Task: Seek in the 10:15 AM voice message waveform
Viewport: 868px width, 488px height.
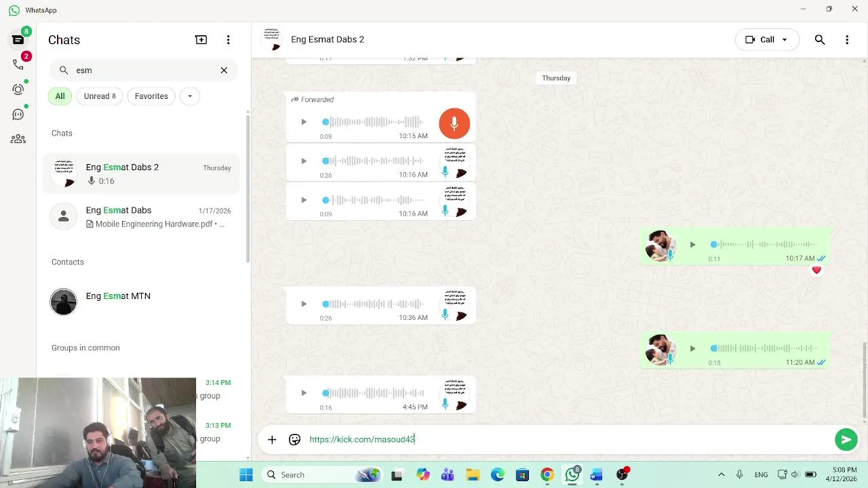Action: pyautogui.click(x=374, y=122)
